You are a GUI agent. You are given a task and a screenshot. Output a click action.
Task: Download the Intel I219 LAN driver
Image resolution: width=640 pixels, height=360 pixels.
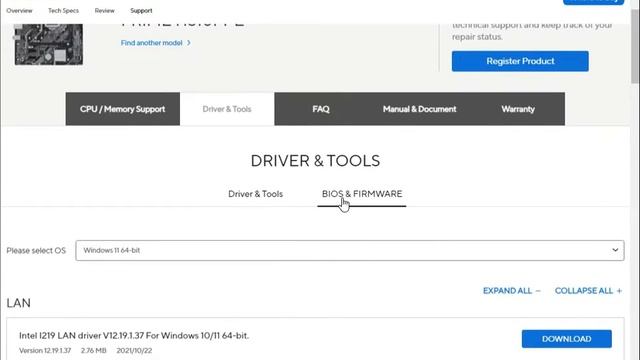coord(567,339)
